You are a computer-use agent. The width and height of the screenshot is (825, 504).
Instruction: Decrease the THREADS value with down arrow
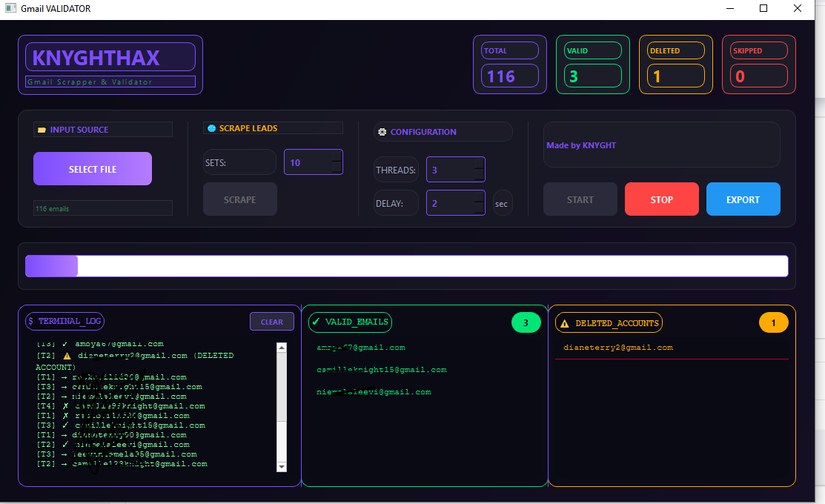[x=479, y=175]
